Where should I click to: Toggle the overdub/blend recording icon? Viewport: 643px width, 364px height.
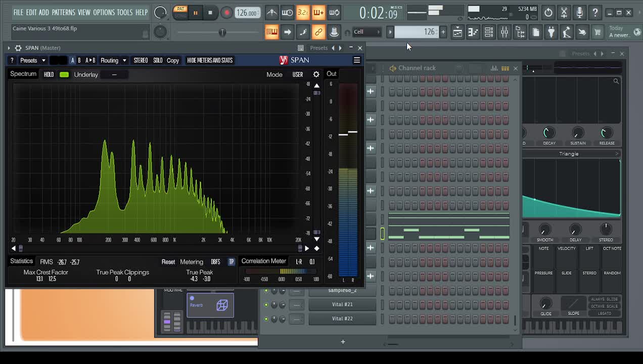pyautogui.click(x=318, y=13)
